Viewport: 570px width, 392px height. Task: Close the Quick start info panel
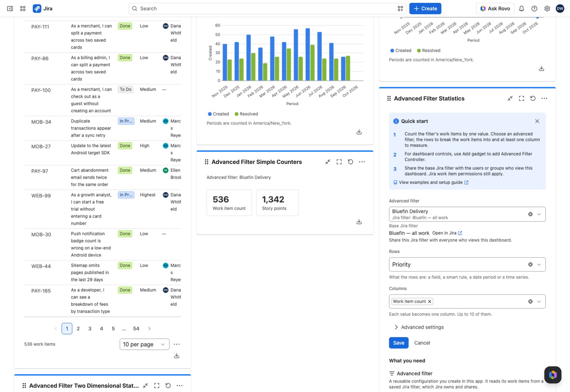click(x=537, y=121)
